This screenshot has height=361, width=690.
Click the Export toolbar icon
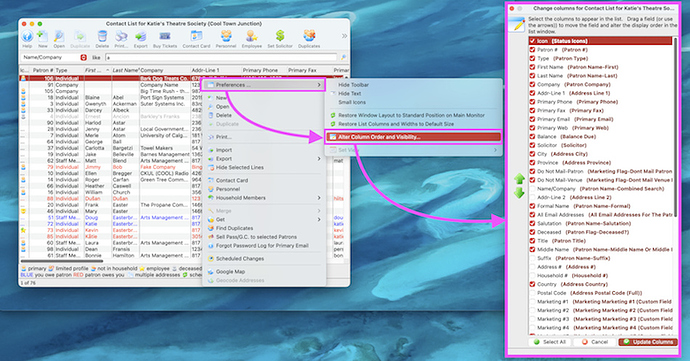click(140, 37)
